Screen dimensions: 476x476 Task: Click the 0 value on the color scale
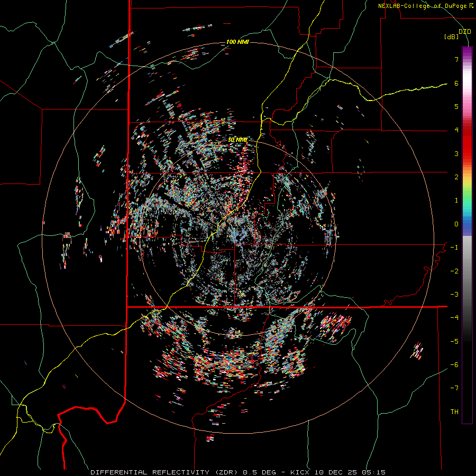pos(456,224)
